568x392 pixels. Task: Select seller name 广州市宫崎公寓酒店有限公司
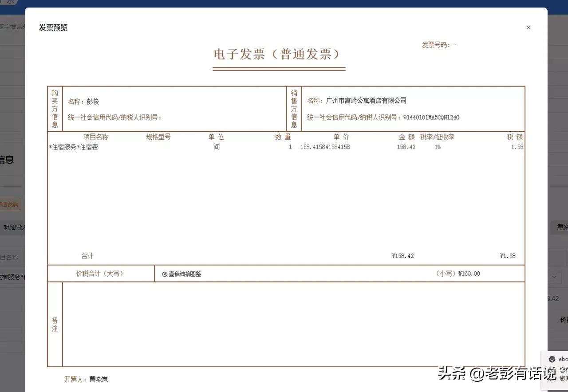tap(366, 101)
